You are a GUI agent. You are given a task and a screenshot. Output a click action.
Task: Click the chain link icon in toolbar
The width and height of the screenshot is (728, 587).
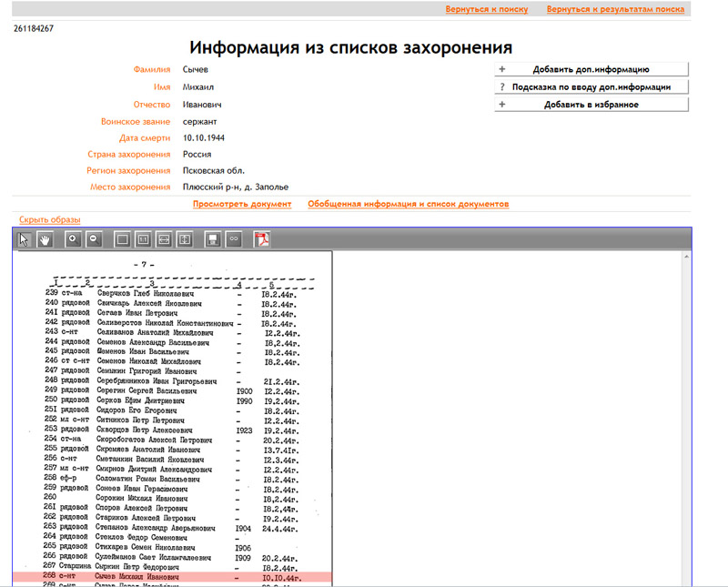click(233, 239)
